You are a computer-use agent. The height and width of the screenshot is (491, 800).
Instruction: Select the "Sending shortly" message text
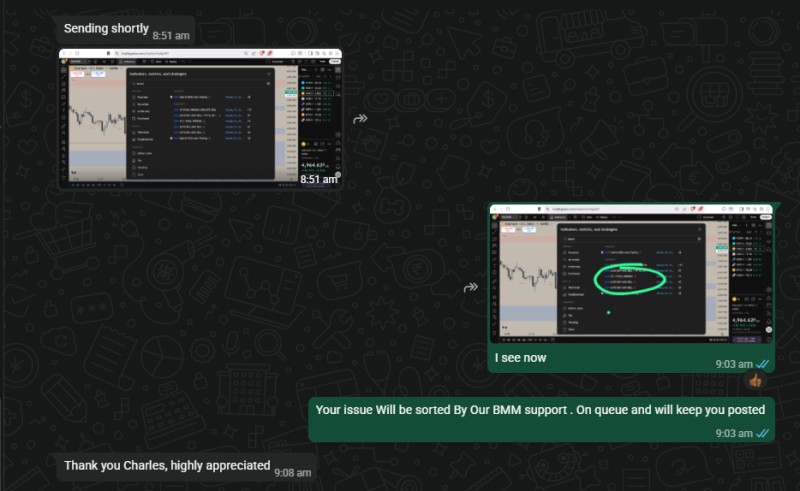pos(106,29)
